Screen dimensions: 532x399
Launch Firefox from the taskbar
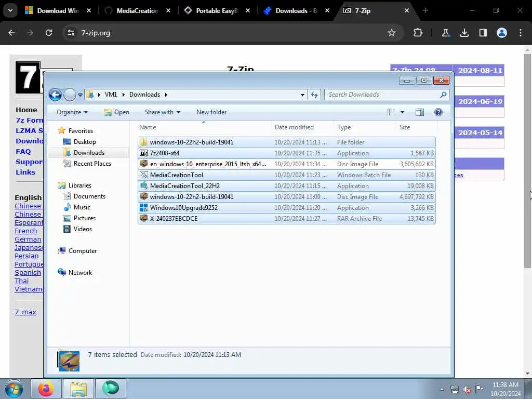(46, 389)
